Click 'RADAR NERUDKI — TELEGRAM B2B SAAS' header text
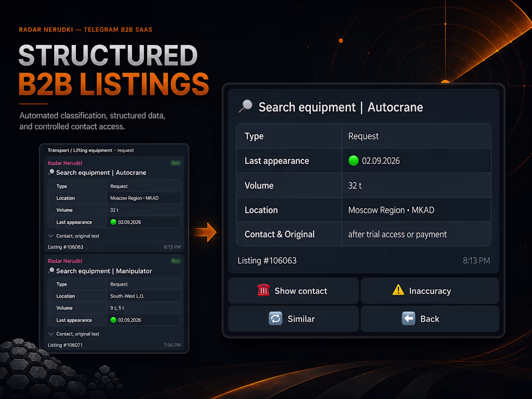The image size is (532, 399). tap(86, 30)
